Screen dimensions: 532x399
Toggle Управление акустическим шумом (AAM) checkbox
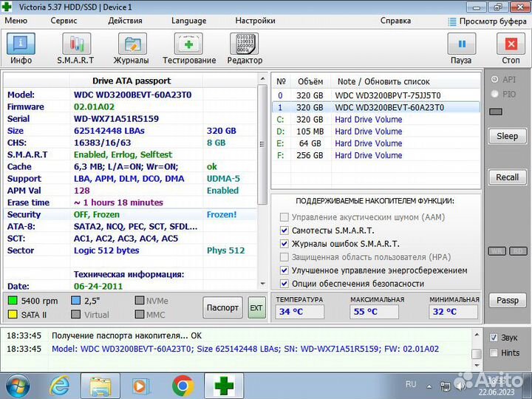(284, 217)
